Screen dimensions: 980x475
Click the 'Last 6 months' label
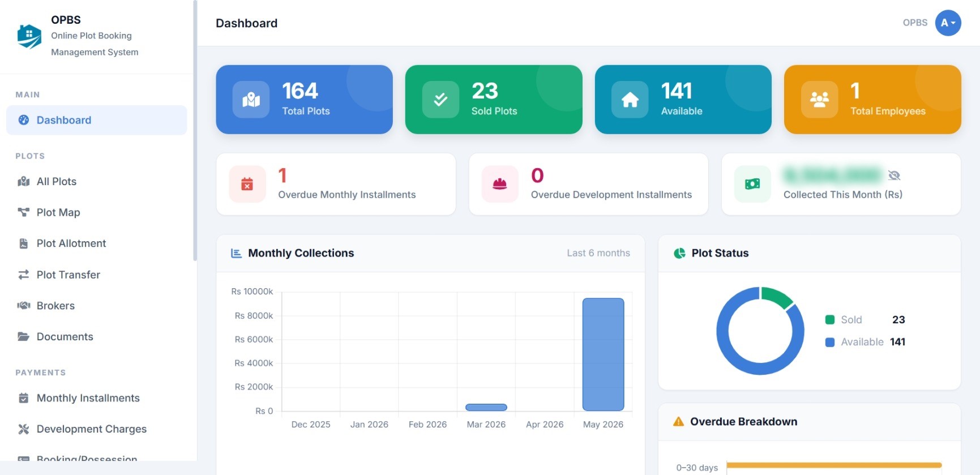tap(598, 253)
